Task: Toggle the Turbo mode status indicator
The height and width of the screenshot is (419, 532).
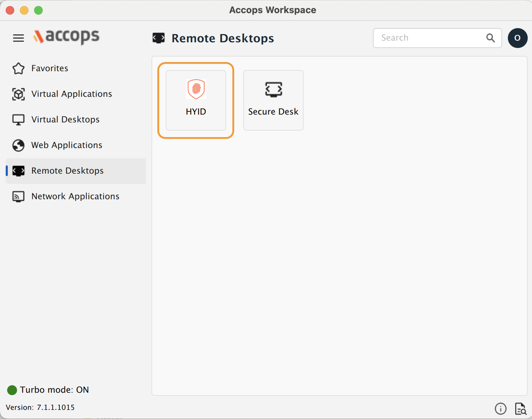Action: [x=12, y=390]
